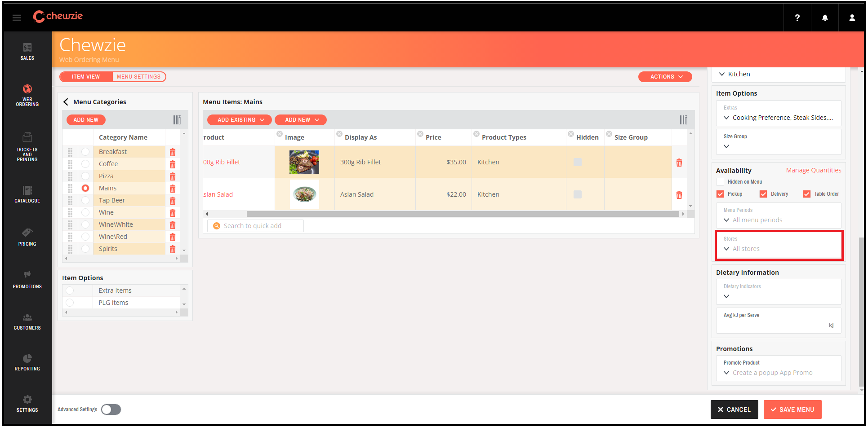This screenshot has height=427, width=868.
Task: Delete the Tap Beer category
Action: tap(173, 201)
